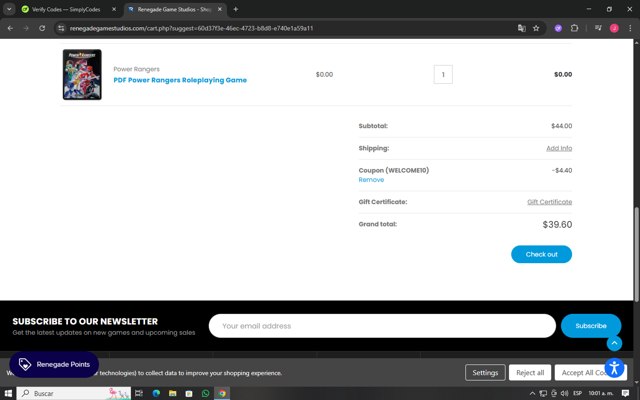Click Accept All Cookies button
Screen dimensions: 640x400
point(584,372)
